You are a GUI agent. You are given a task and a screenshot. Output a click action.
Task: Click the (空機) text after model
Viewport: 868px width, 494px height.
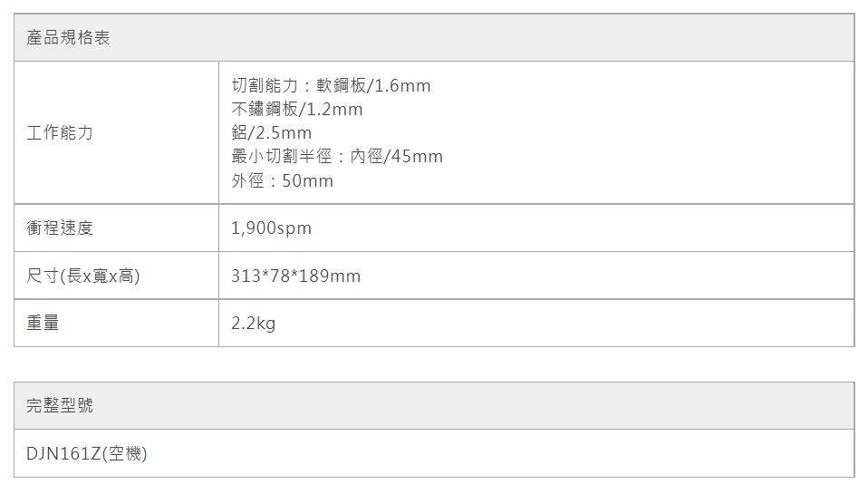(125, 453)
